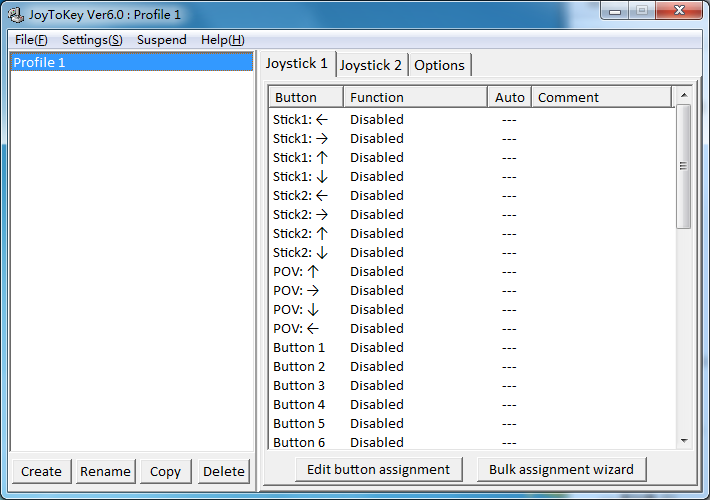This screenshot has width=710, height=500.
Task: Close the JoyToKey window
Action: (679, 11)
